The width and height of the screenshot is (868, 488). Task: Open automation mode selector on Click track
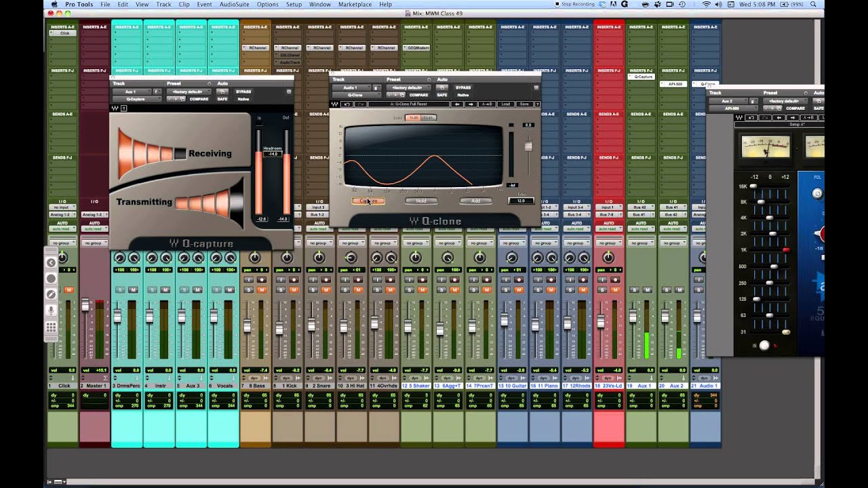[62, 229]
